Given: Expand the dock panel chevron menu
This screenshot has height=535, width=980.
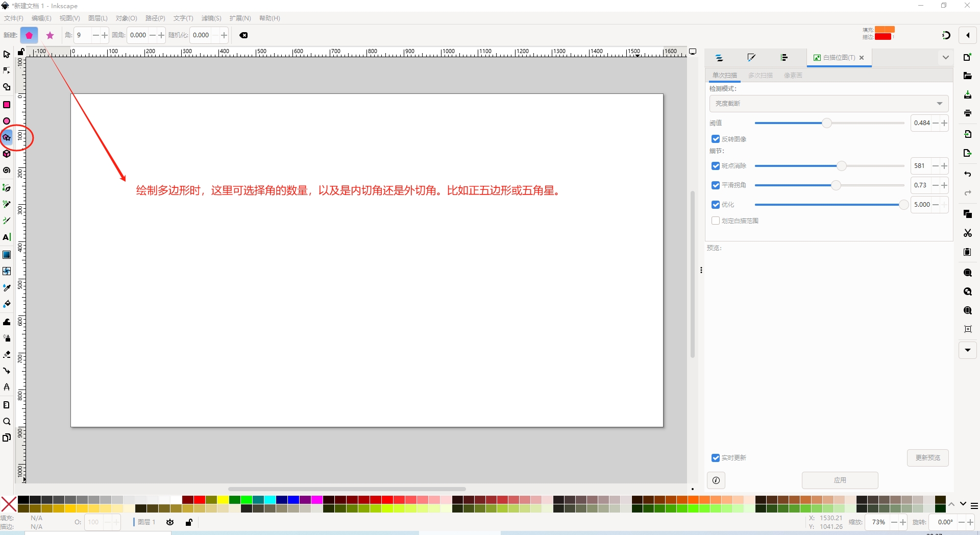Looking at the screenshot, I should coord(945,58).
